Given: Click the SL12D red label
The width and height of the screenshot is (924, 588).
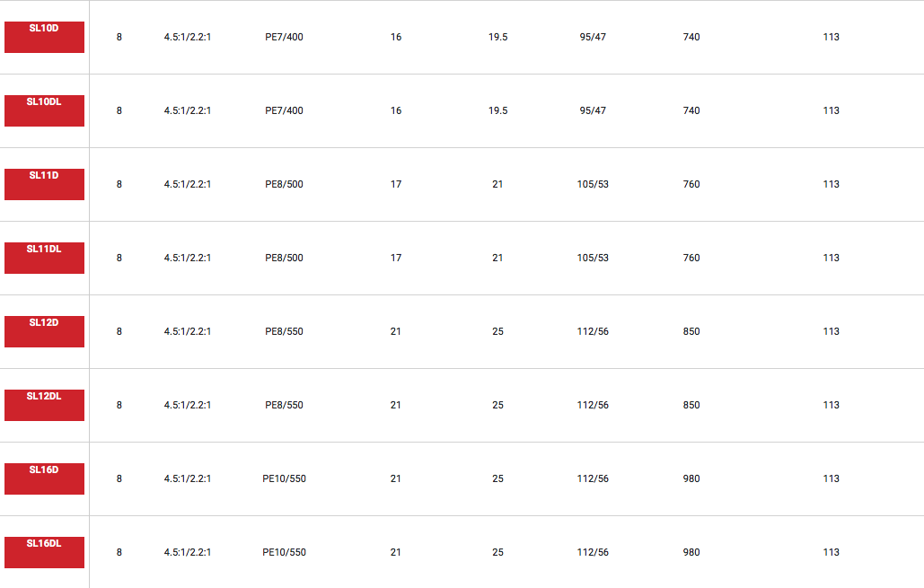Looking at the screenshot, I should pos(44,331).
